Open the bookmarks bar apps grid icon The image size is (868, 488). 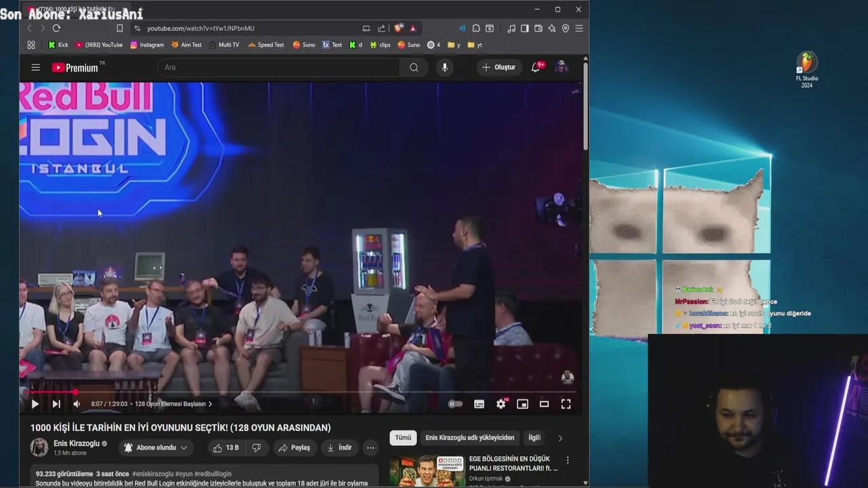pos(31,45)
